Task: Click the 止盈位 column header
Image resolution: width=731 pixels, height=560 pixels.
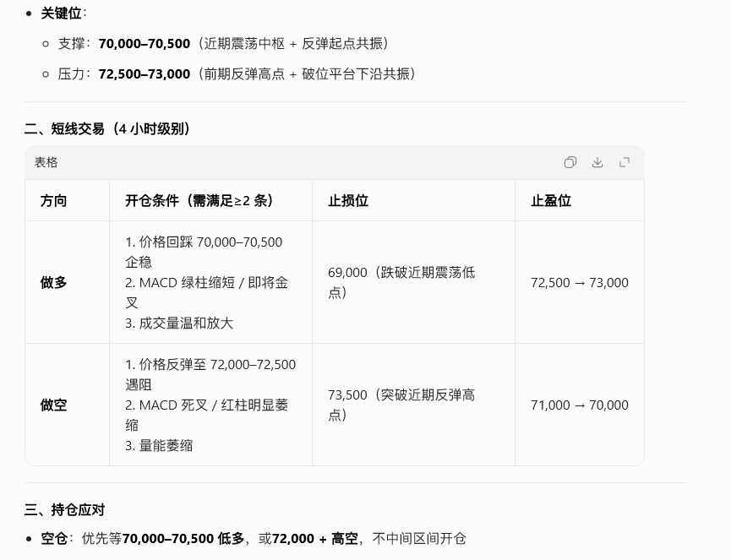Action: point(550,200)
